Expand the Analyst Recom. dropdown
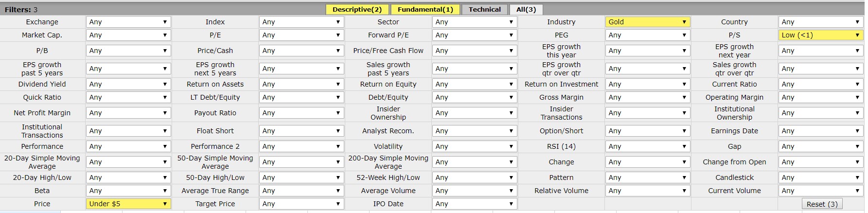The image size is (868, 213). [474, 131]
